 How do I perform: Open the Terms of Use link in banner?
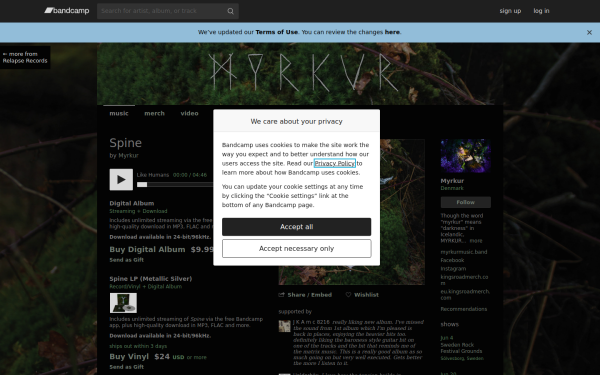coord(277,32)
